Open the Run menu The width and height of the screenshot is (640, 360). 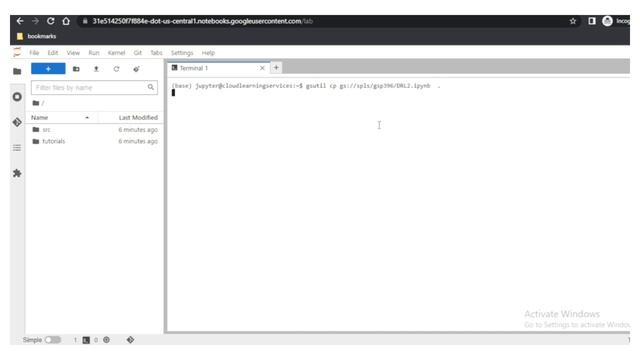click(x=94, y=53)
